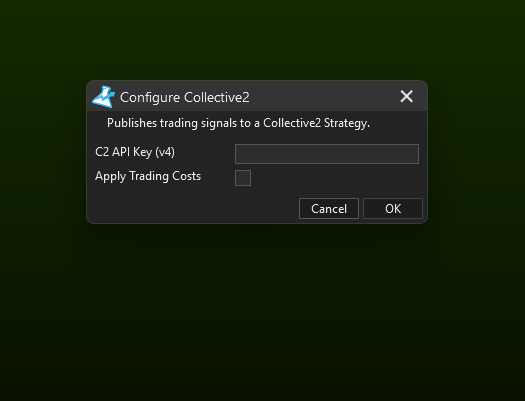Enable the Apply Trading Costs checkbox

243,178
